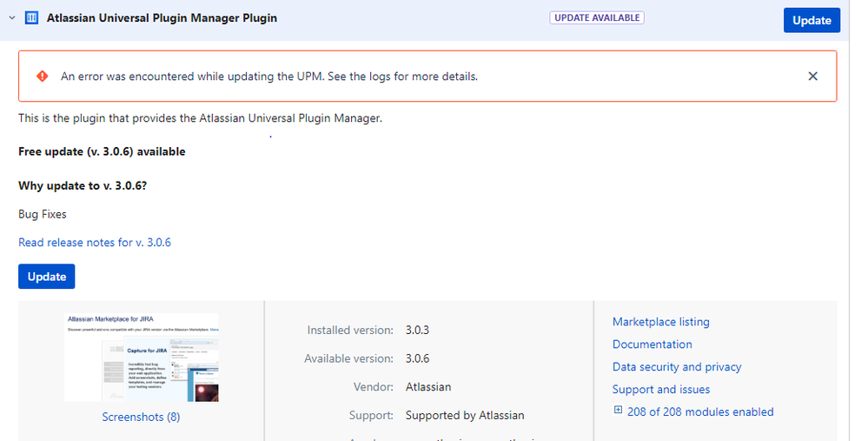
Task: Open release notes for v. 3.0.6
Action: [x=95, y=243]
